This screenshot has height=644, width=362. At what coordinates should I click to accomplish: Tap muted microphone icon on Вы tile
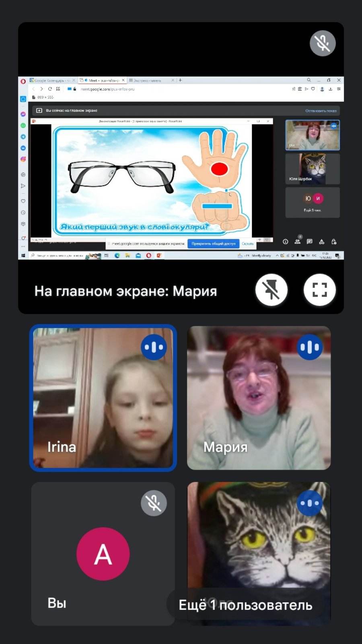pos(154,503)
